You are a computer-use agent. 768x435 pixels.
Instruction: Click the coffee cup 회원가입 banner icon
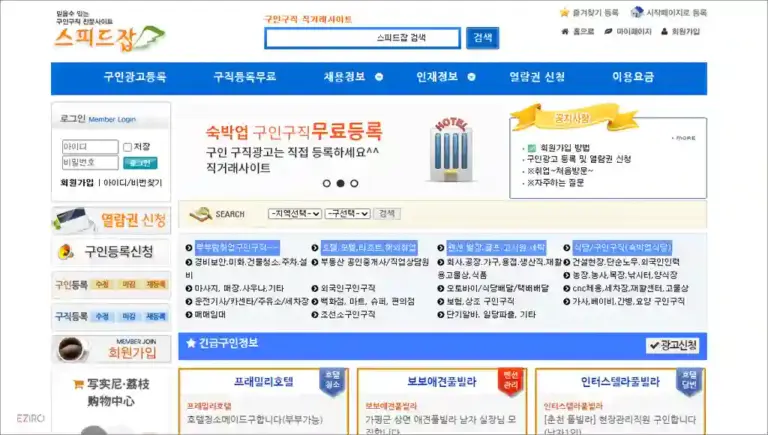tap(72, 349)
